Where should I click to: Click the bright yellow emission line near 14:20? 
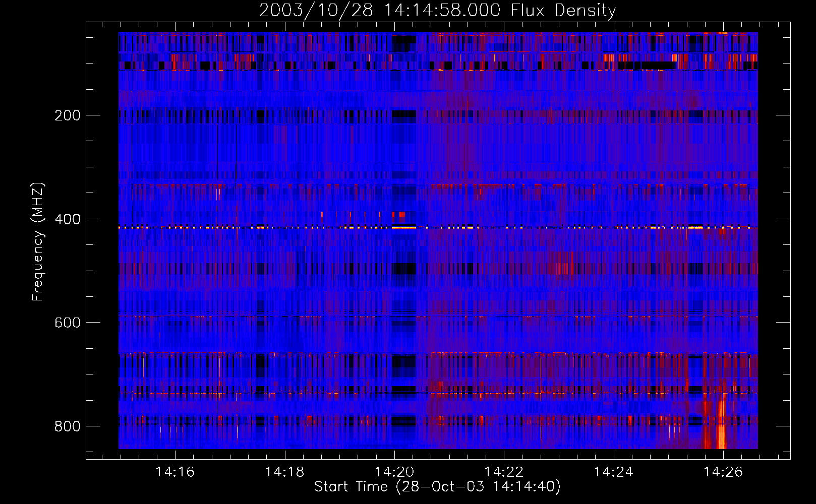click(x=404, y=228)
